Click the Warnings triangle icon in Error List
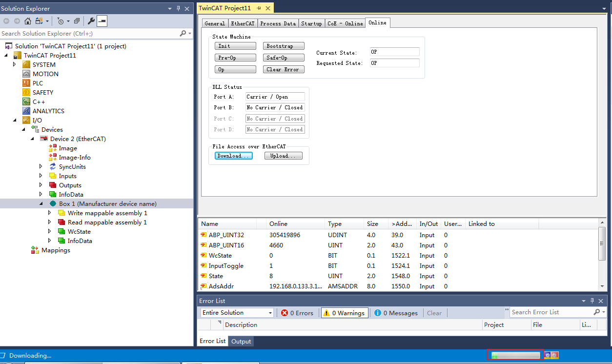Screen dimensions: 612x364 pyautogui.click(x=326, y=313)
